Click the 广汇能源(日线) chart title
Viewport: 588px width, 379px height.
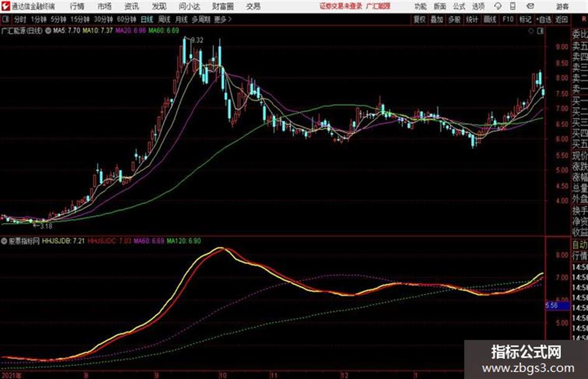(22, 30)
